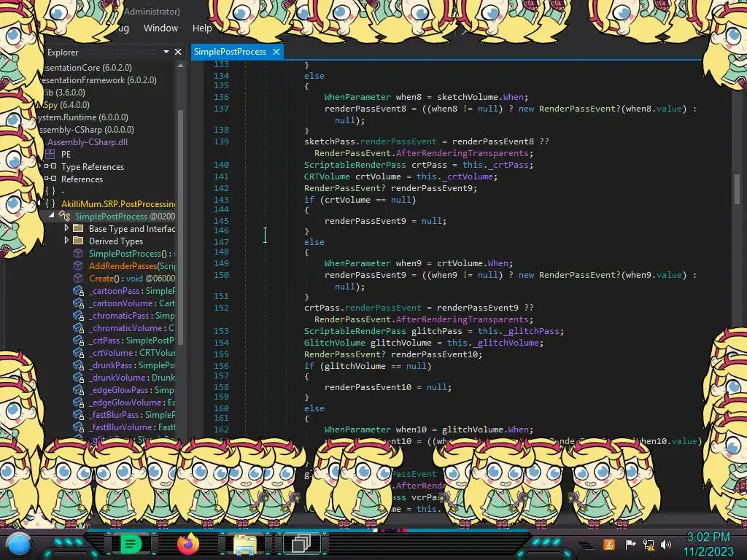Open the Action Center flag tray icon
Image resolution: width=747 pixels, height=560 pixels.
[631, 544]
